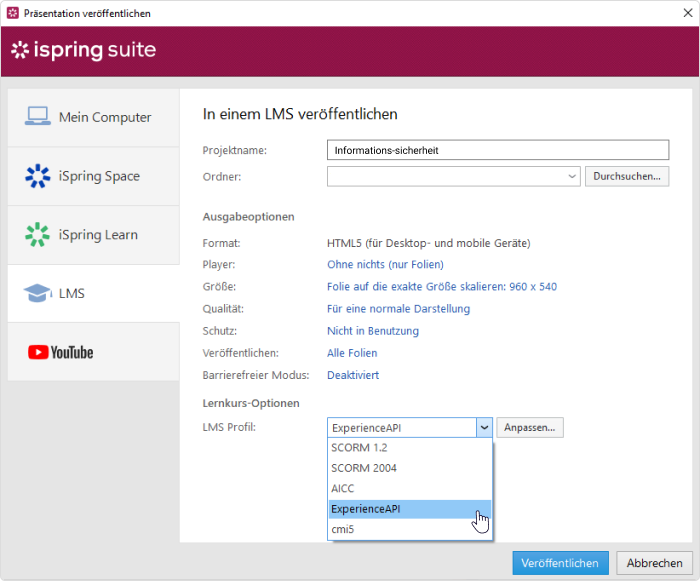Select SCORM 1.2 from the list
The width and height of the screenshot is (700, 581).
tap(410, 447)
